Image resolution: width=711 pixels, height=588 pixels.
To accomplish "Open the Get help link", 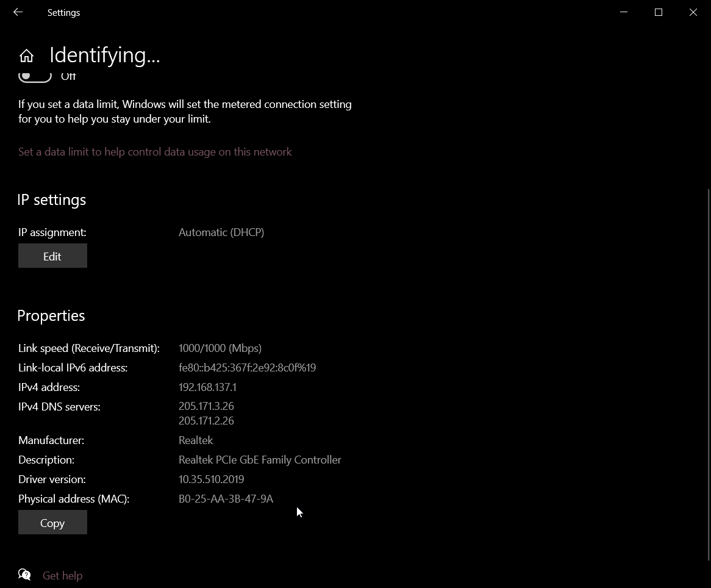I will (x=62, y=576).
